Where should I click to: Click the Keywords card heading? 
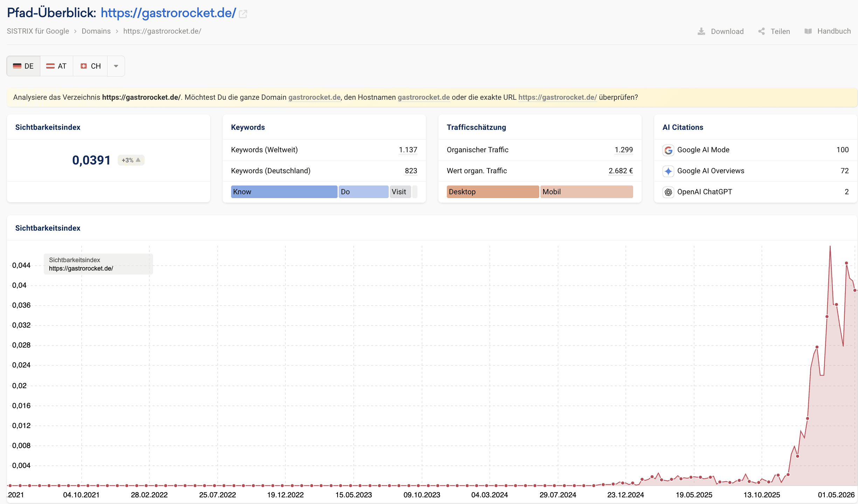[248, 127]
